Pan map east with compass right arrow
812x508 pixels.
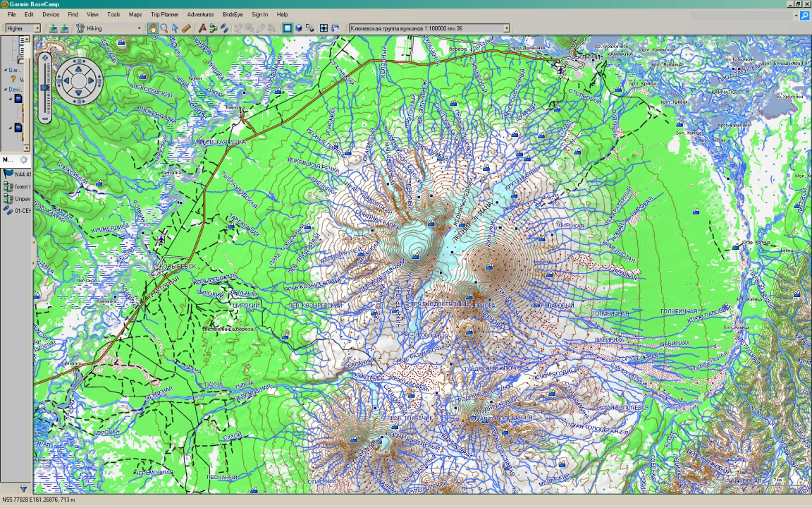[92, 80]
